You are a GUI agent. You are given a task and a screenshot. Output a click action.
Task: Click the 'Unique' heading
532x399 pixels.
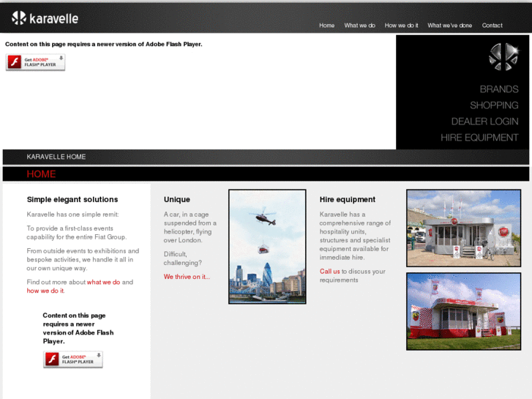(x=177, y=199)
